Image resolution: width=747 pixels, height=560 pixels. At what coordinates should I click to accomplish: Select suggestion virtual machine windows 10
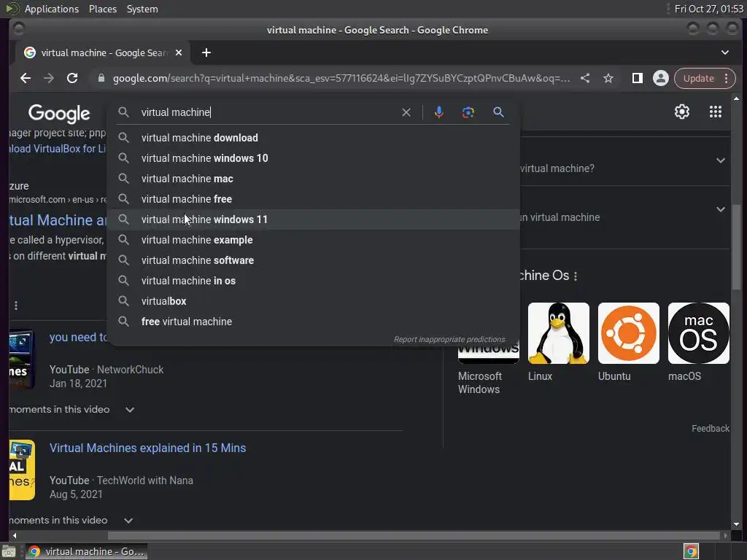pyautogui.click(x=314, y=158)
